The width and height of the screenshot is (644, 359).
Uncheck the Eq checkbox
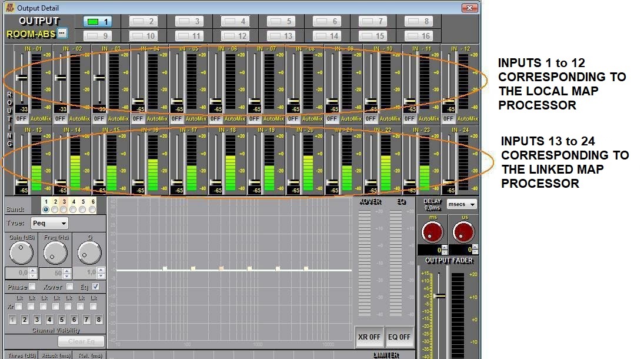click(x=96, y=287)
